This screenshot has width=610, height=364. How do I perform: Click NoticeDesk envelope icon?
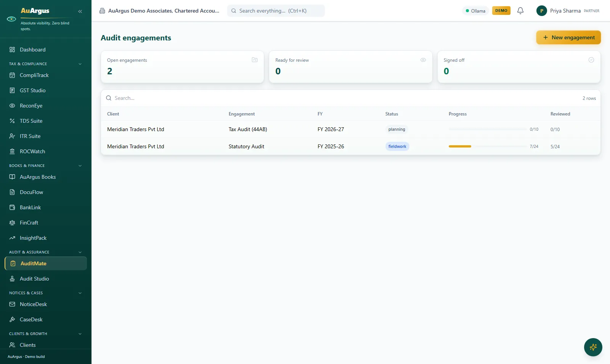12,304
